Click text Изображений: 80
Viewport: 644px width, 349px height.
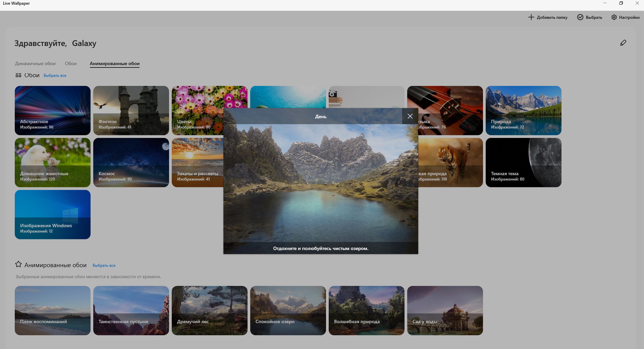(507, 179)
